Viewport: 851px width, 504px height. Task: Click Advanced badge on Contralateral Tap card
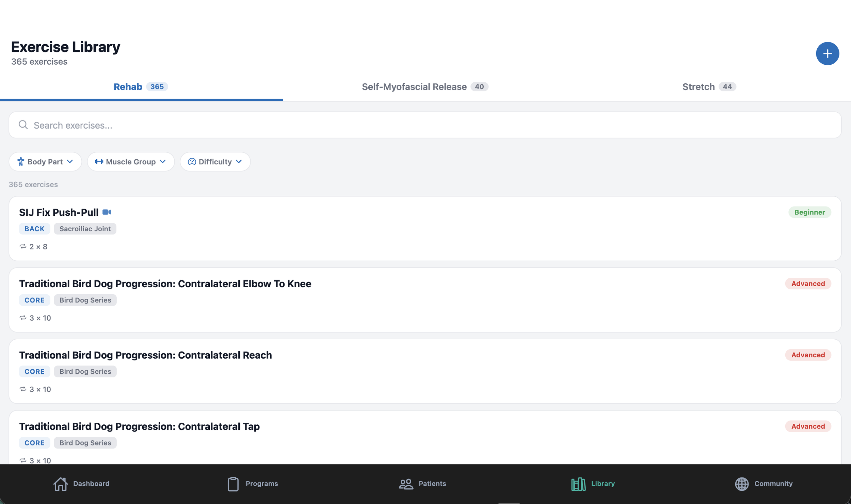pos(808,426)
